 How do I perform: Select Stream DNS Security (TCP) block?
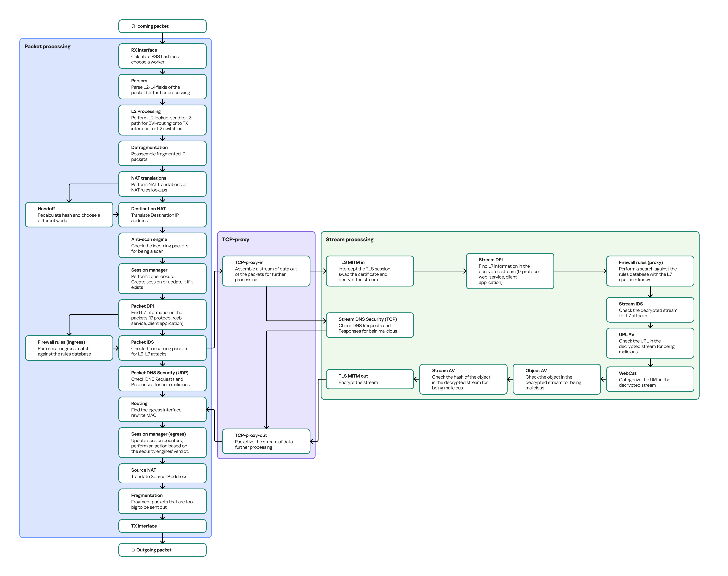coord(370,325)
